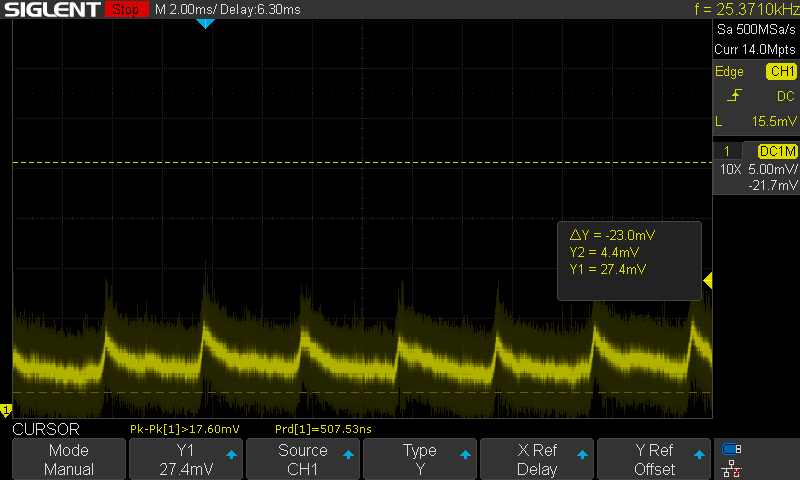Click the yellow trigger level arrow marker
This screenshot has height=480, width=800.
[708, 280]
